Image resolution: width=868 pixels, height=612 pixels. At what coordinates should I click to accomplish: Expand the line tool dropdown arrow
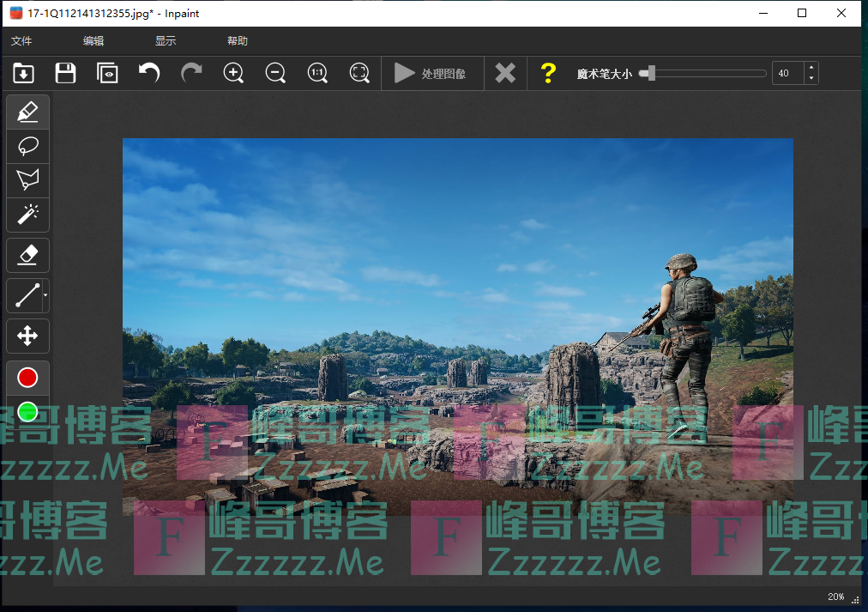click(x=45, y=296)
